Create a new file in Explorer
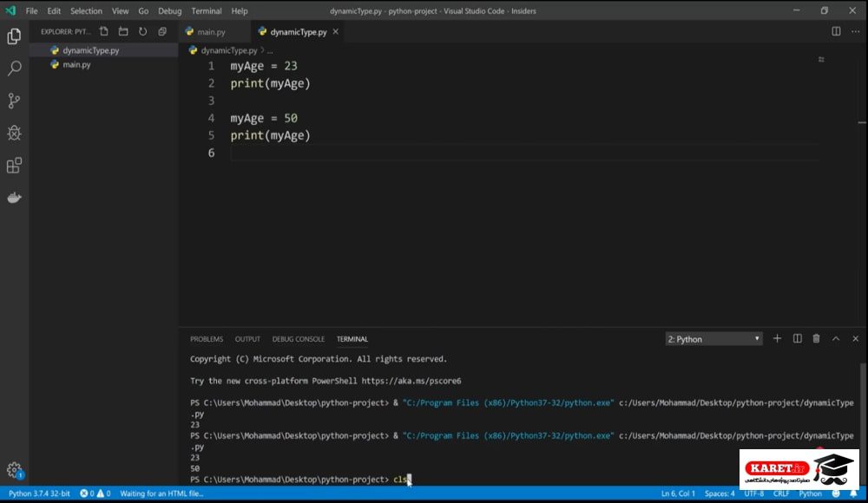This screenshot has height=503, width=868. [x=104, y=31]
